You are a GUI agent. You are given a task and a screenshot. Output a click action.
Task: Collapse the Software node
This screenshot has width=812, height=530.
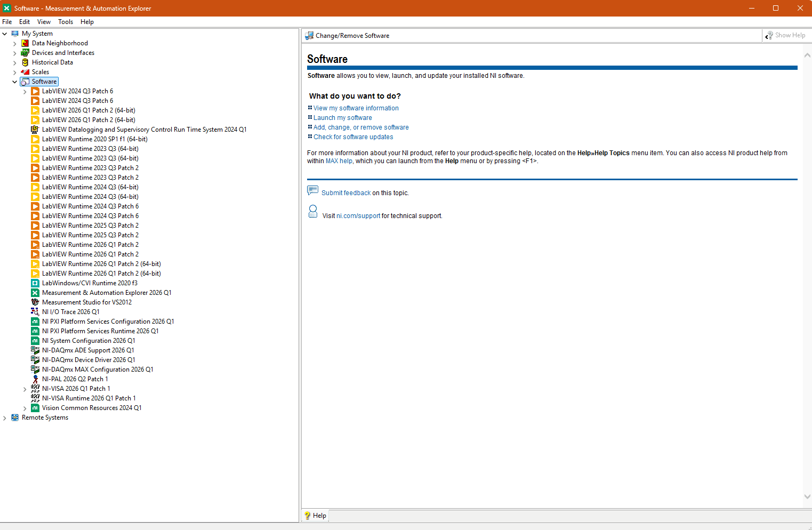(x=15, y=82)
